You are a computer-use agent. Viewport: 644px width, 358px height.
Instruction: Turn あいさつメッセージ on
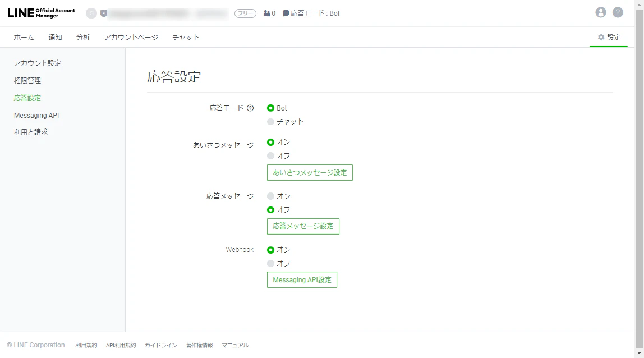click(270, 142)
